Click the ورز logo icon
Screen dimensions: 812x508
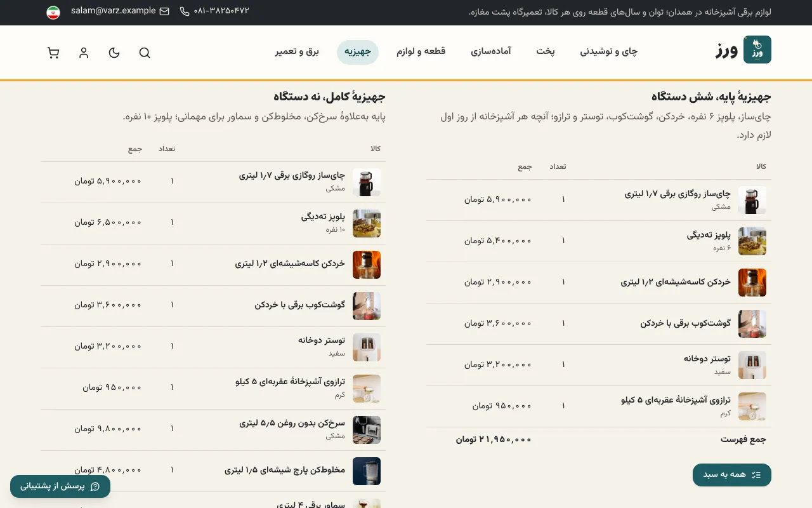pos(757,50)
